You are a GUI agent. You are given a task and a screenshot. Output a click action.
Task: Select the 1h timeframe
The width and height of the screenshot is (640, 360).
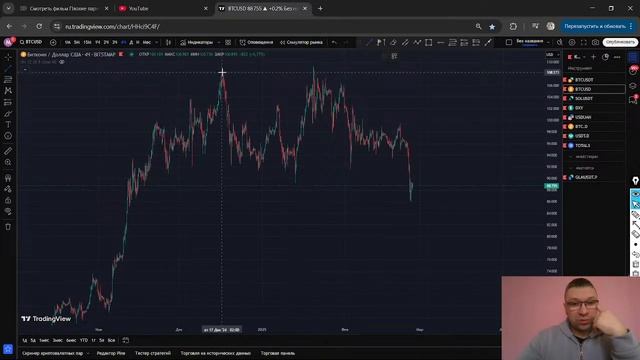tap(98, 42)
